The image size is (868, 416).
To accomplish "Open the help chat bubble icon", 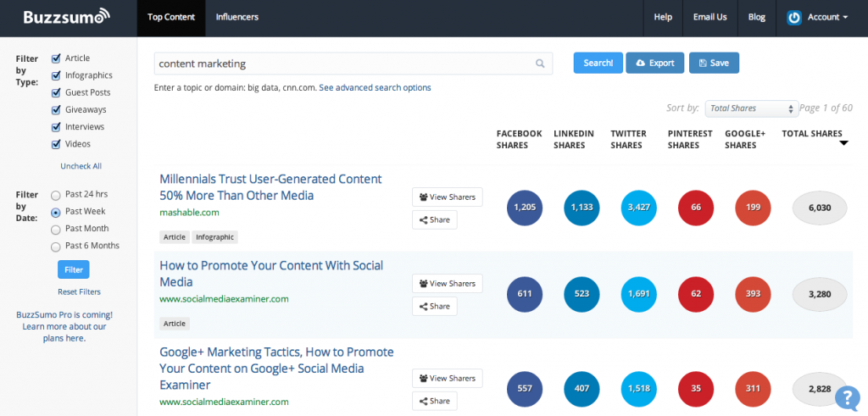I will pos(847,397).
